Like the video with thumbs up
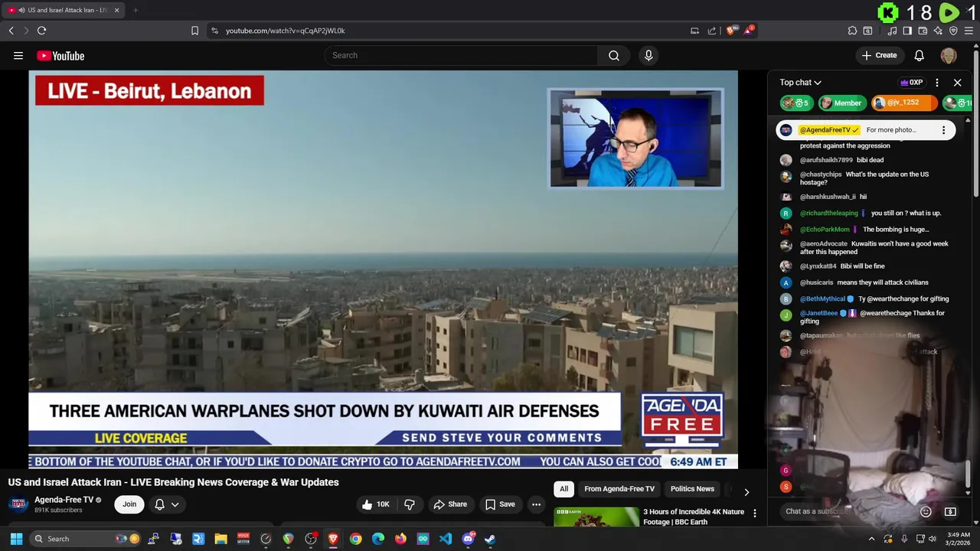This screenshot has width=980, height=551. coord(376,504)
